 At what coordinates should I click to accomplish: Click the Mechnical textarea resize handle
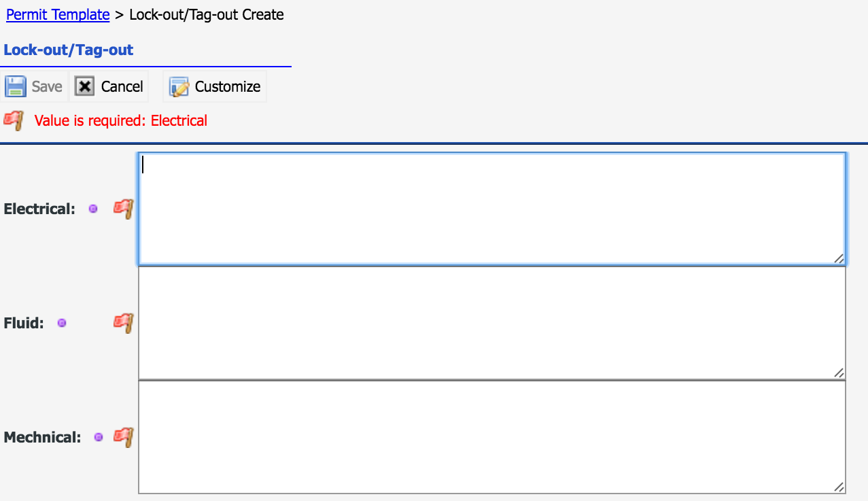coord(839,487)
